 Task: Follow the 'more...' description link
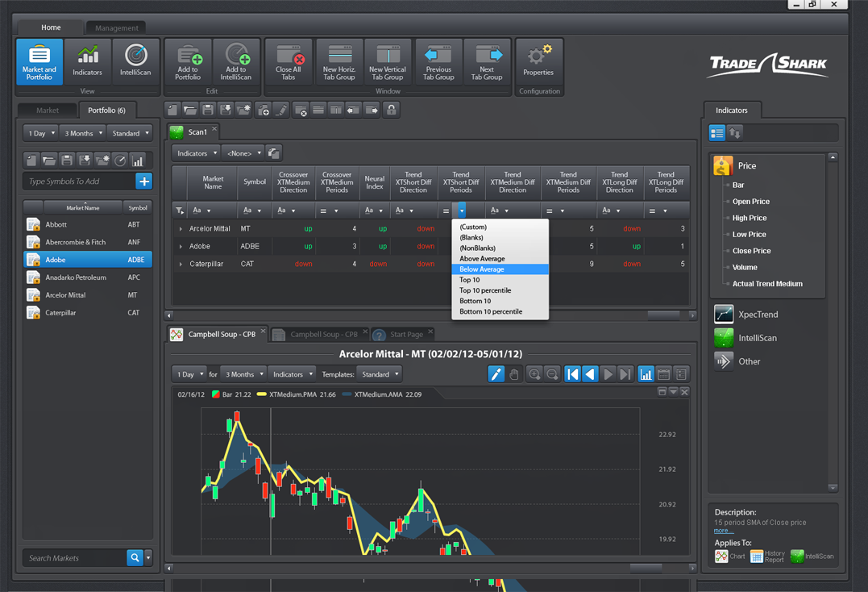click(724, 531)
